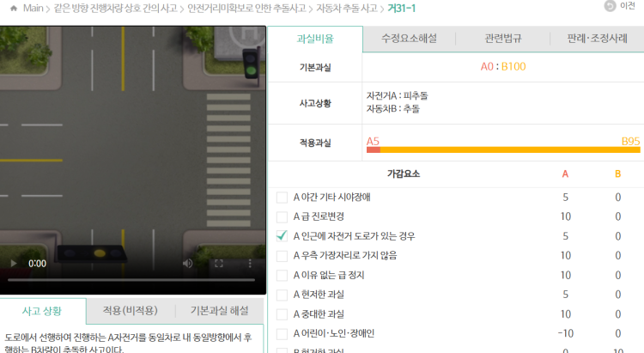Click the 이전 back arrow icon
Viewport: 644px width, 353px height.
coord(609,6)
